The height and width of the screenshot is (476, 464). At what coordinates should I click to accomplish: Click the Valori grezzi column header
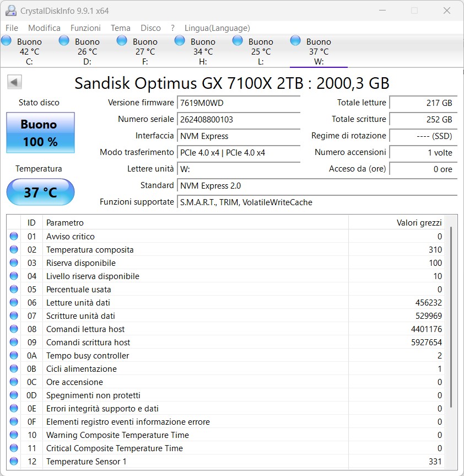click(x=397, y=222)
